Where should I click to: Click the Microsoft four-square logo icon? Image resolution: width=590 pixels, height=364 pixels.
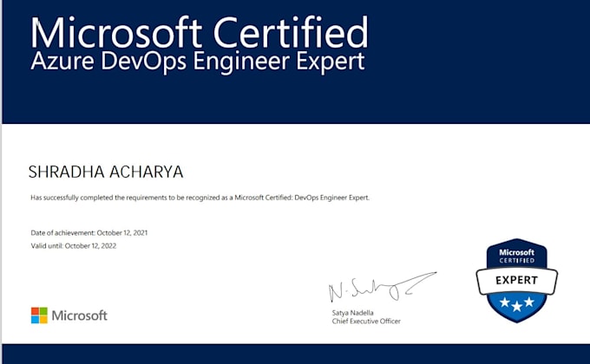39,315
